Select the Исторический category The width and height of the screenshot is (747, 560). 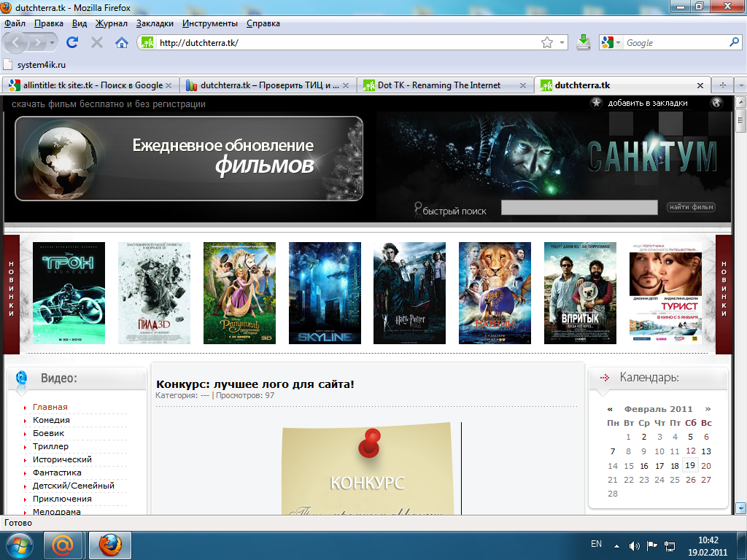tap(62, 459)
